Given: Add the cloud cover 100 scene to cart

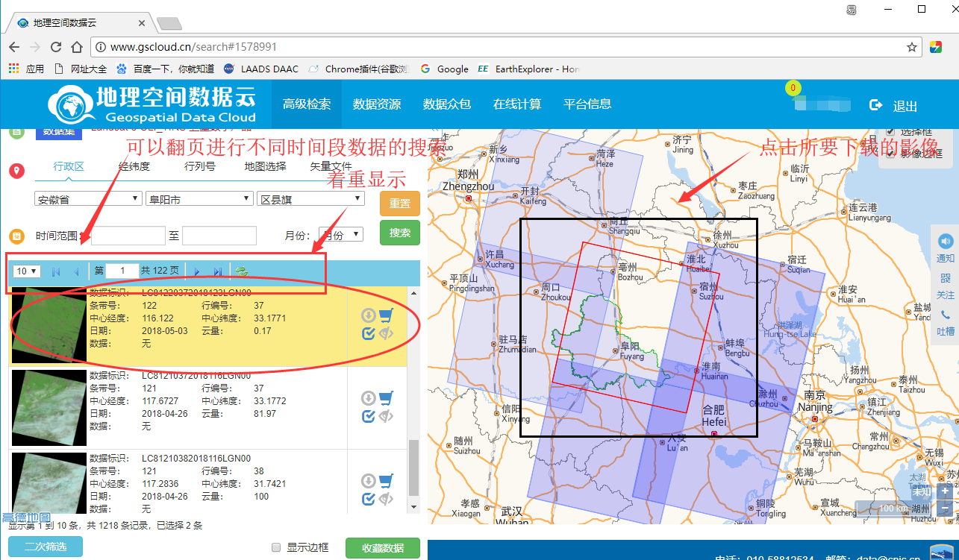Looking at the screenshot, I should [386, 481].
